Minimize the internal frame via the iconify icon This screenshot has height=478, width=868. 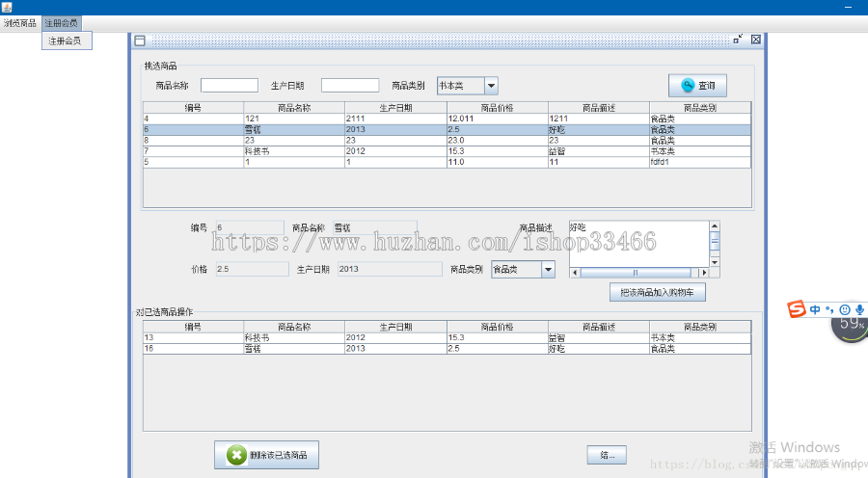738,40
